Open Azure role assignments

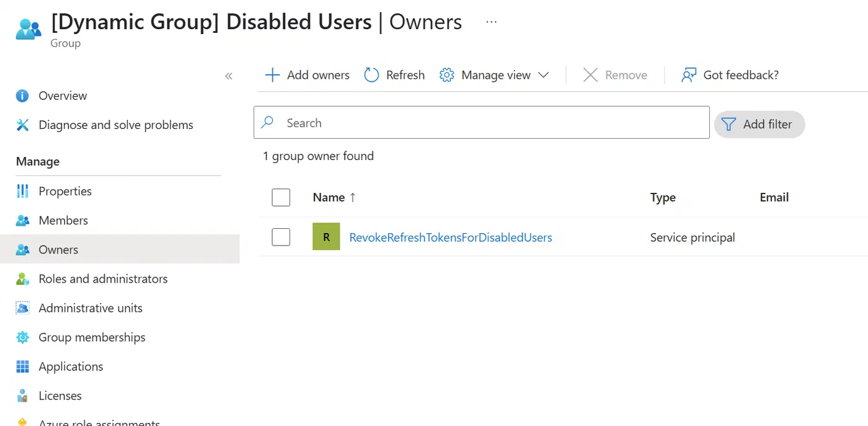(99, 423)
